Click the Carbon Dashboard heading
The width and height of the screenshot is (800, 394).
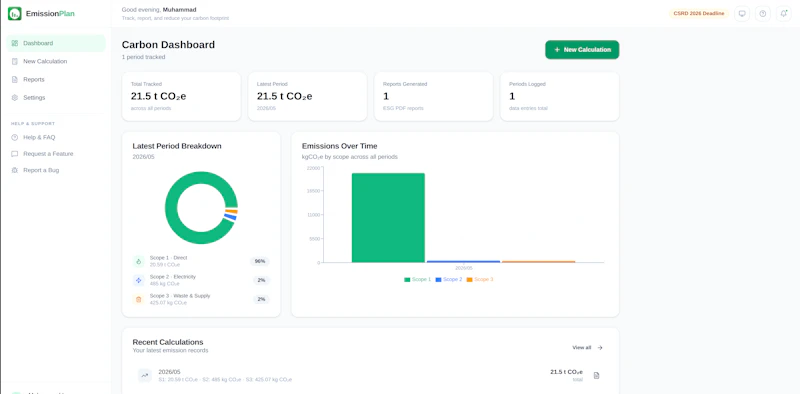[x=168, y=44]
